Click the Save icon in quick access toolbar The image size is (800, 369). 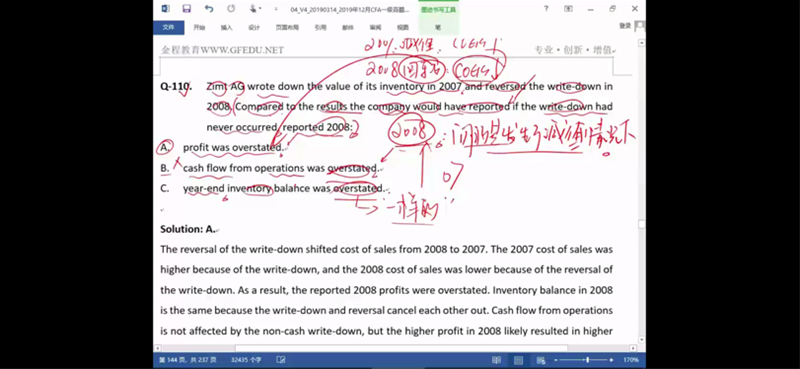[186, 9]
